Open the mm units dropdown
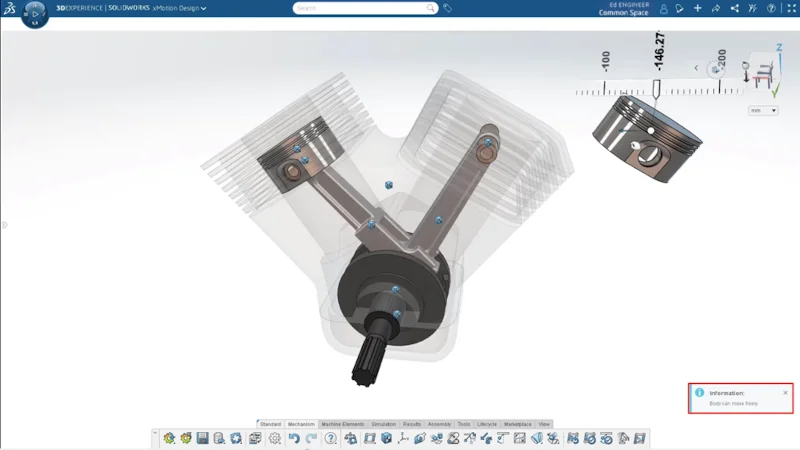Viewport: 800px width, 450px height. (762, 110)
